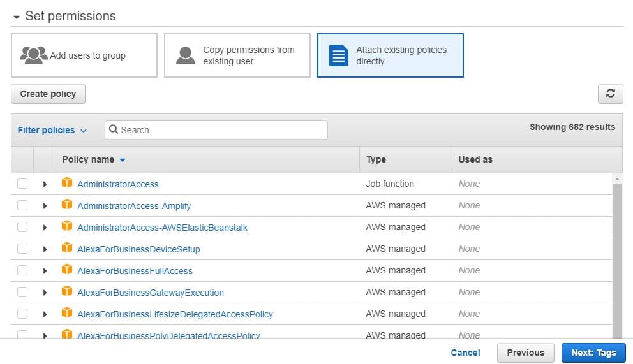Check the AdministratorAccess policy checkbox
Viewport: 633px width, 364px height.
22,184
